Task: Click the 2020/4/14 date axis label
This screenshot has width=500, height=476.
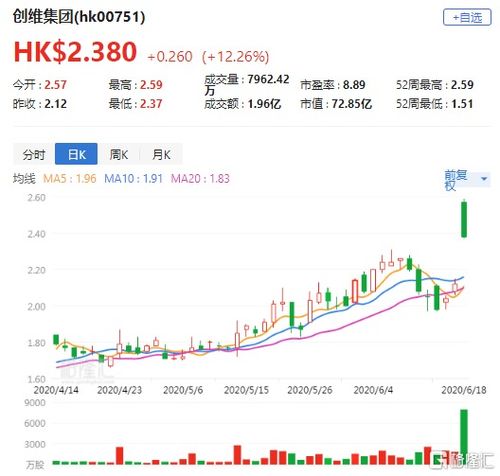Action: tap(56, 390)
